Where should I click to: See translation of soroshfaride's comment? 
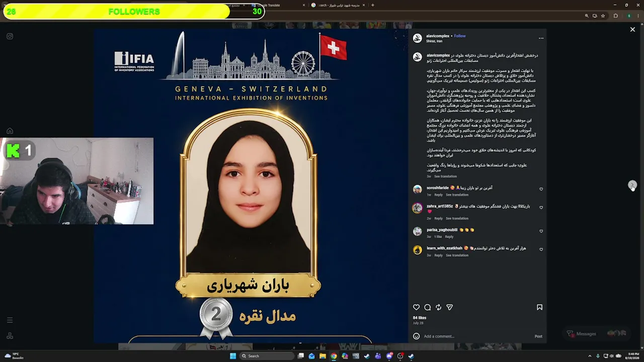pyautogui.click(x=457, y=195)
